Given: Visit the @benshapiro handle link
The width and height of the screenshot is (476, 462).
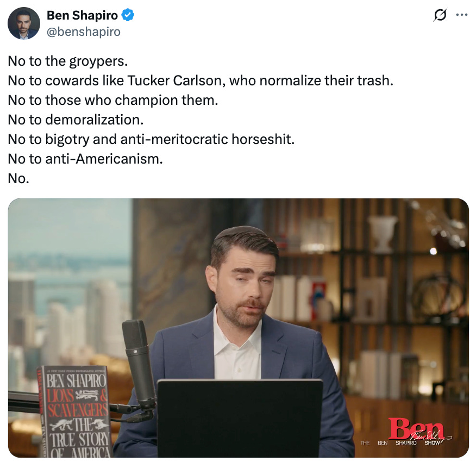Looking at the screenshot, I should pos(84,32).
